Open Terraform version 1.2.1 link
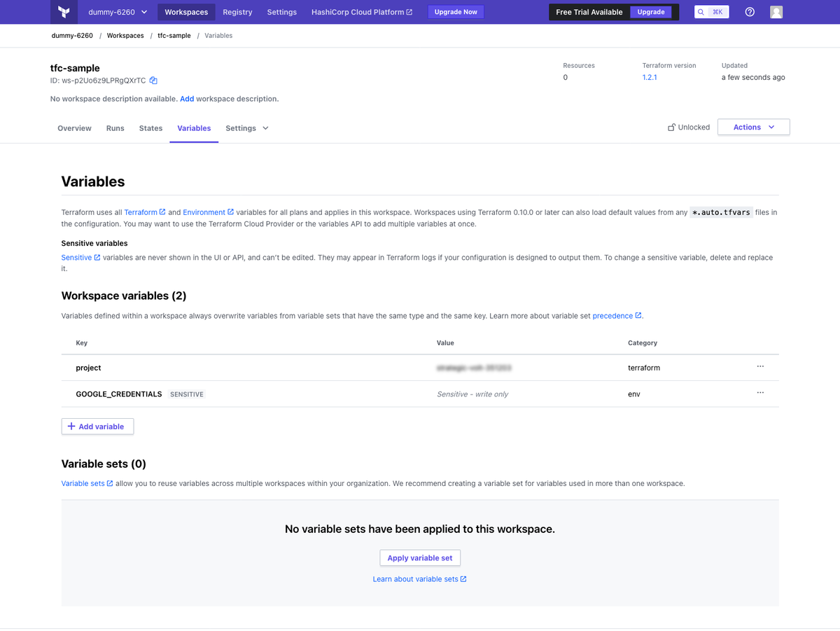This screenshot has width=840, height=631. [x=650, y=77]
